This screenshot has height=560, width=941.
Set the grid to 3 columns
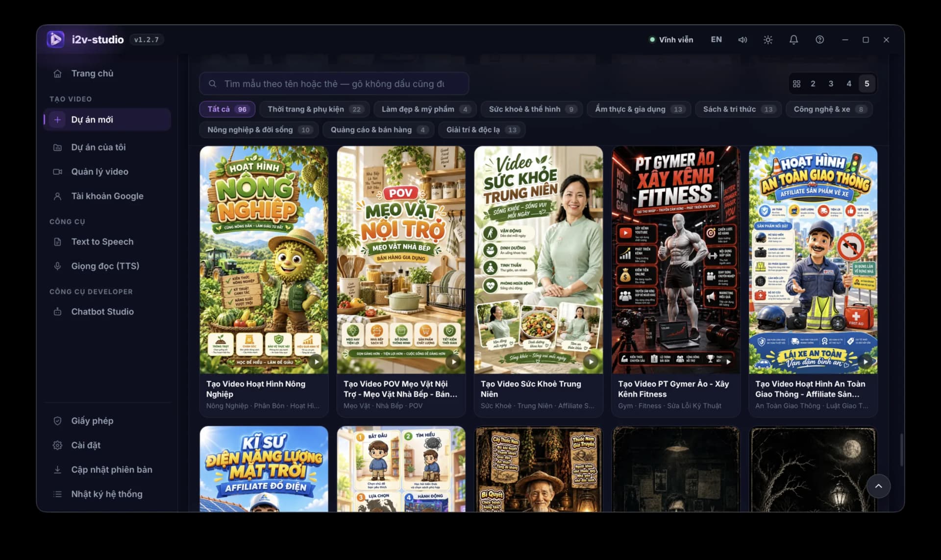[x=831, y=84]
